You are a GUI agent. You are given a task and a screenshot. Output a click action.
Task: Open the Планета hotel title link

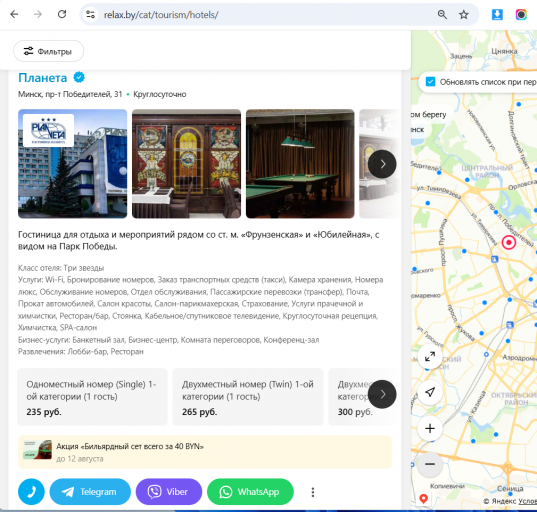pyautogui.click(x=42, y=78)
